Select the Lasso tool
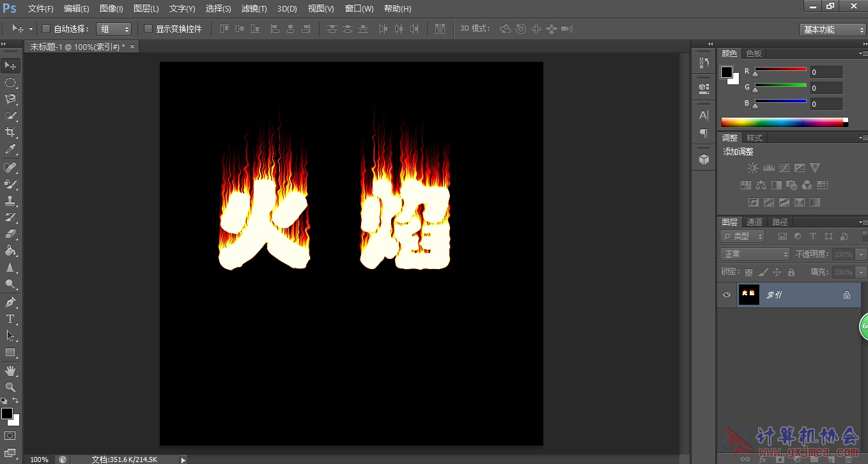 pyautogui.click(x=10, y=99)
